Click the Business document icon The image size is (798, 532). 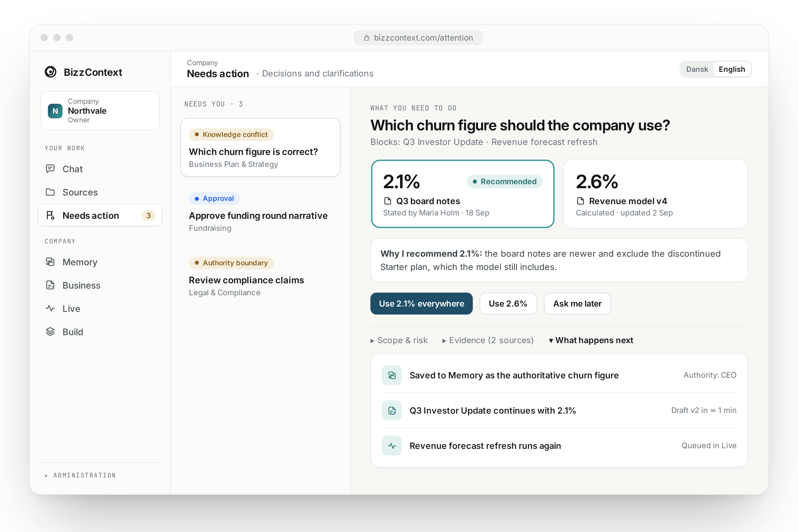pos(50,285)
